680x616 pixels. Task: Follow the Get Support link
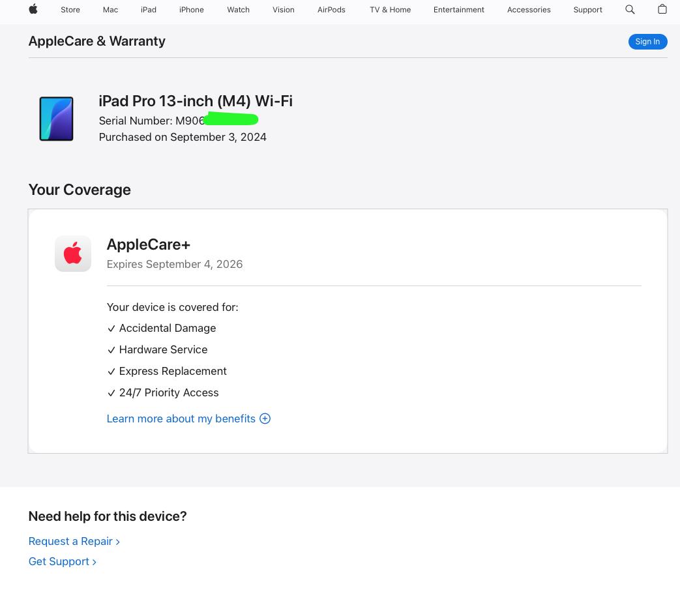[63, 562]
